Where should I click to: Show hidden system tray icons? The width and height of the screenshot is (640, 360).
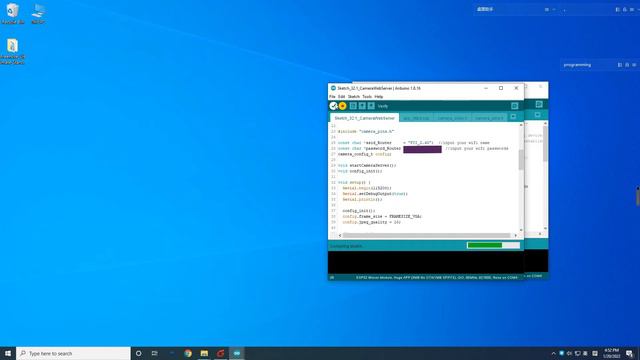coord(553,353)
